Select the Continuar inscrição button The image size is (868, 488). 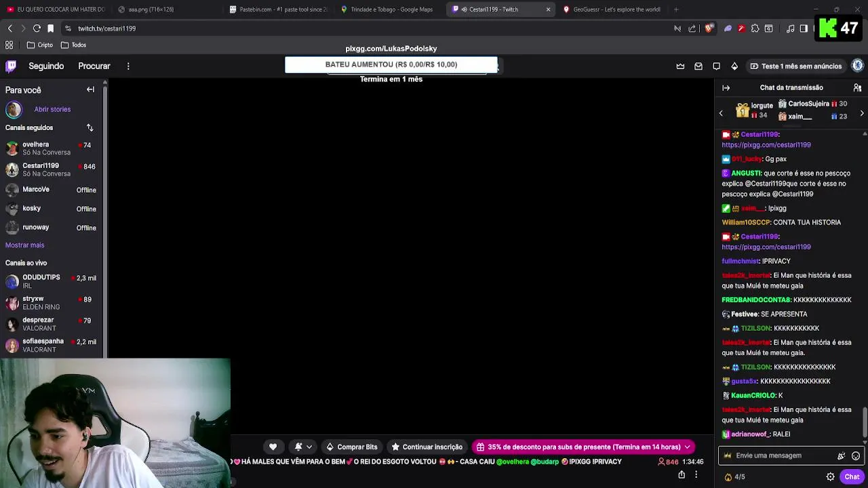pos(427,447)
